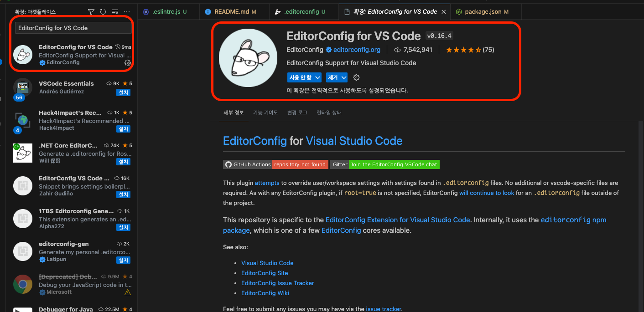Screen dimensions: 644x312
Task: Follow 'will continue to look' link
Action: [x=487, y=193]
